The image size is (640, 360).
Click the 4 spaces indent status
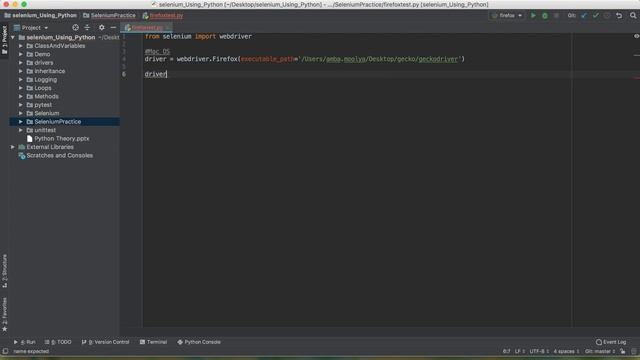(x=566, y=351)
